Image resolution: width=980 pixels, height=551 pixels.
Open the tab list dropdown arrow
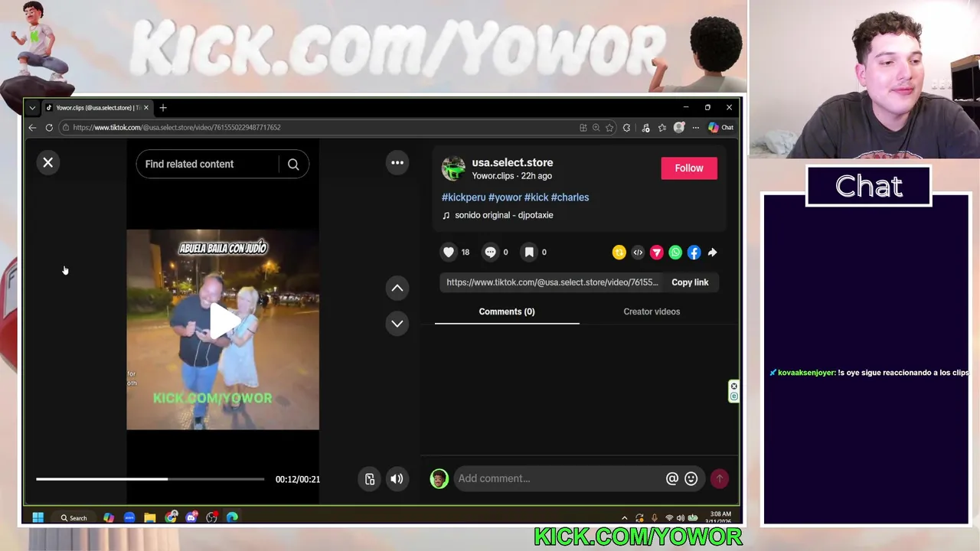click(32, 108)
